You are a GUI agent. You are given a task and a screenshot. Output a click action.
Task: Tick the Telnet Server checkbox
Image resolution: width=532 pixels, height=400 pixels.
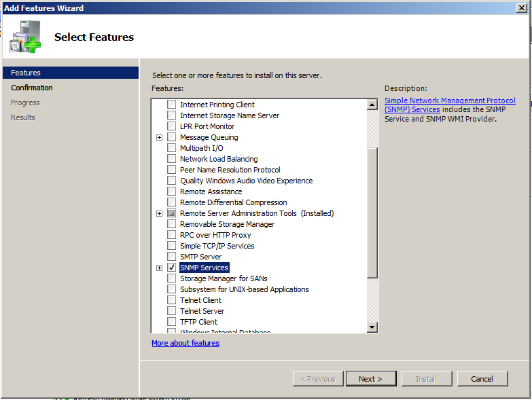pos(172,310)
